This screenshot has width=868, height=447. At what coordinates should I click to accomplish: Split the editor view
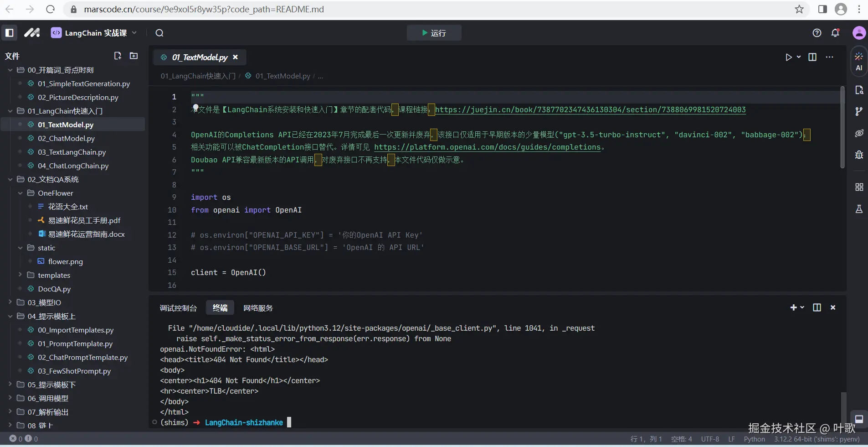[812, 57]
